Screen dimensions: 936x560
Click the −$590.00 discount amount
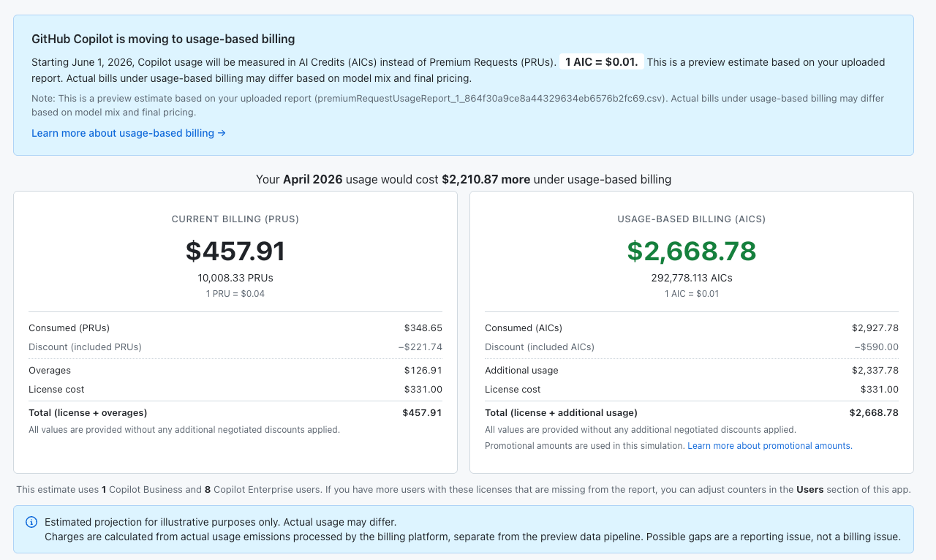coord(877,347)
